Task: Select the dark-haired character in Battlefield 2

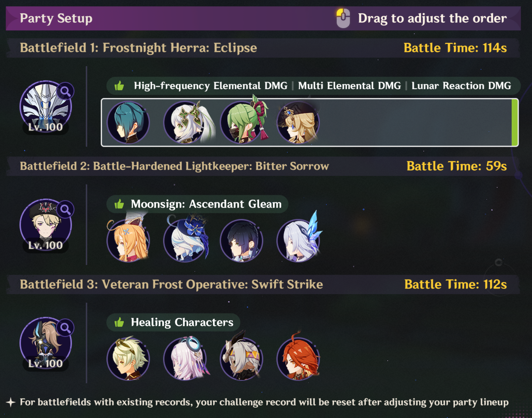Action: point(241,241)
